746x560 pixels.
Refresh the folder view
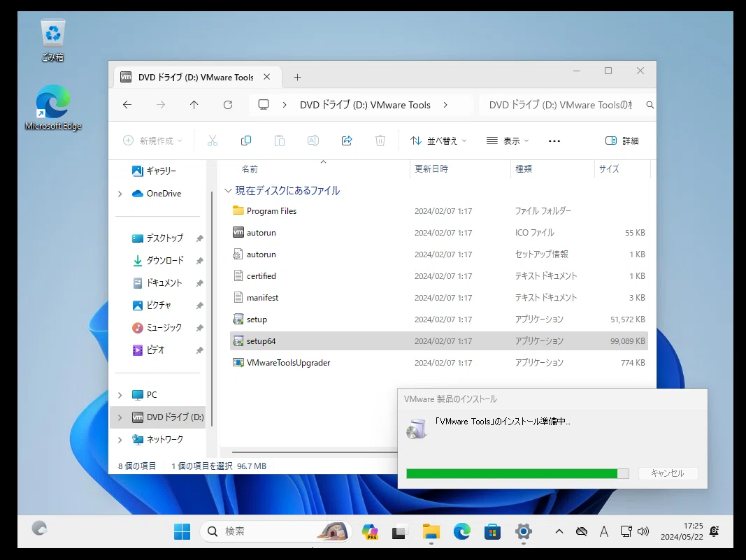228,105
